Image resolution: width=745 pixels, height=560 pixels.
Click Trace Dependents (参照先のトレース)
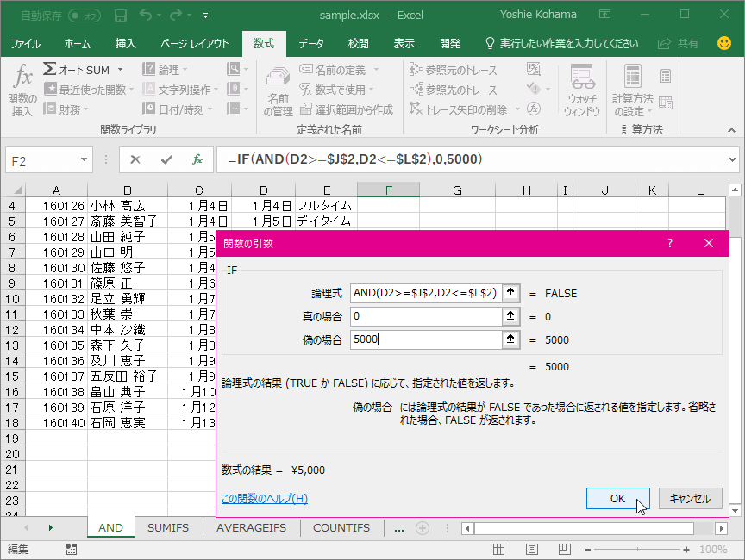[453, 90]
